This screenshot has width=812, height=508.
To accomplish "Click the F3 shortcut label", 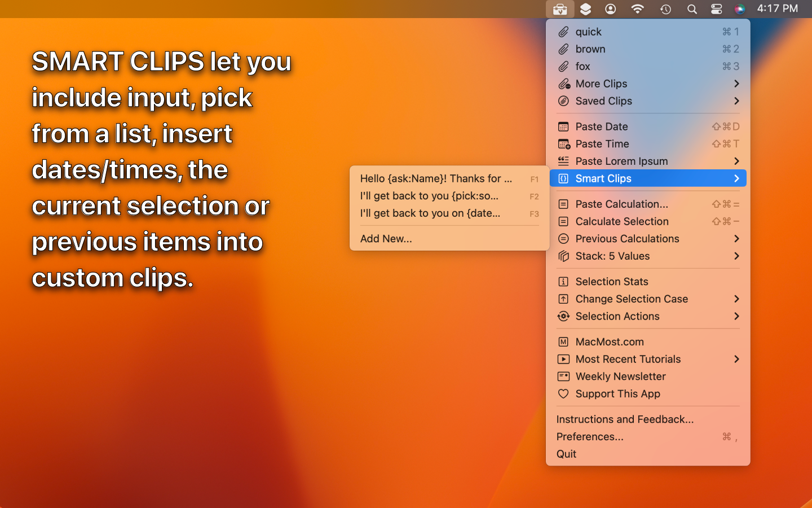I will [x=535, y=214].
